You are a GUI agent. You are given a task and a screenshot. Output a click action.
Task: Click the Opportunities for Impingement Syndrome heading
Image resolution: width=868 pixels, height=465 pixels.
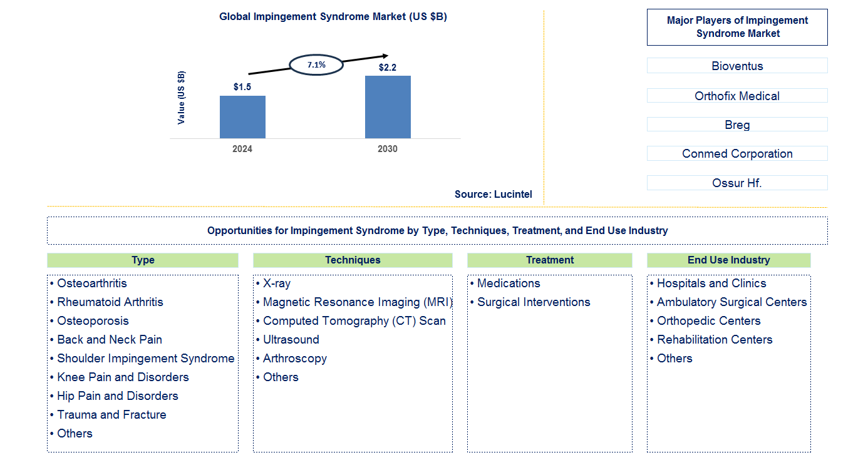coord(437,230)
